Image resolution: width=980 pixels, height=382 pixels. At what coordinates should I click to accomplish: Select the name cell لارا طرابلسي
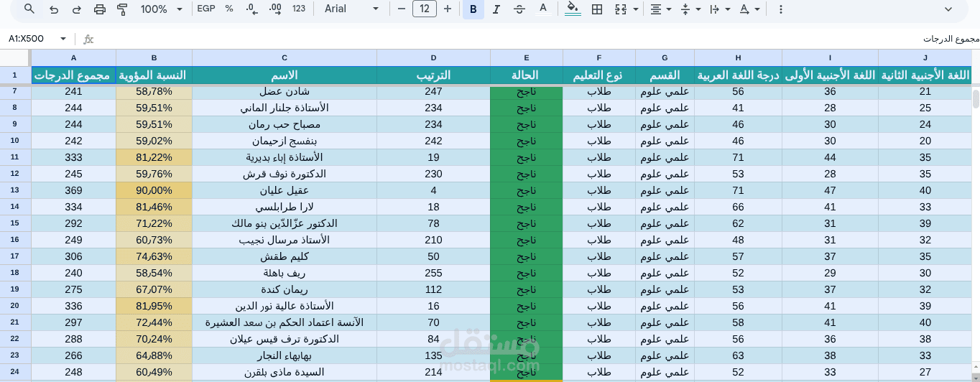285,207
